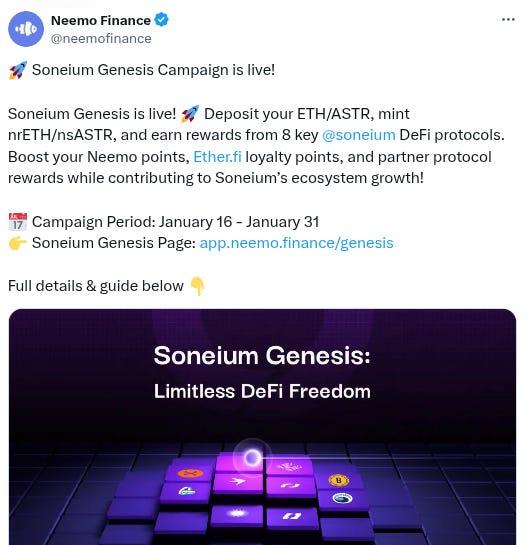The width and height of the screenshot is (530, 545).
Task: Click the gold B coin tile icon
Action: click(339, 480)
